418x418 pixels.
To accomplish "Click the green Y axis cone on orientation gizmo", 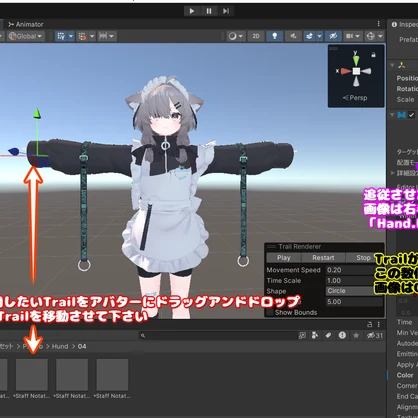I will click(356, 60).
